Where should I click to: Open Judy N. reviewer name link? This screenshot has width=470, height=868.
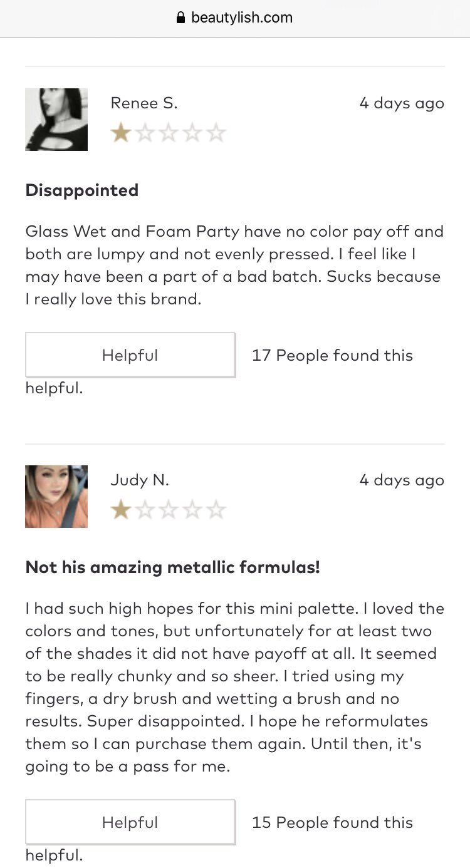point(140,480)
